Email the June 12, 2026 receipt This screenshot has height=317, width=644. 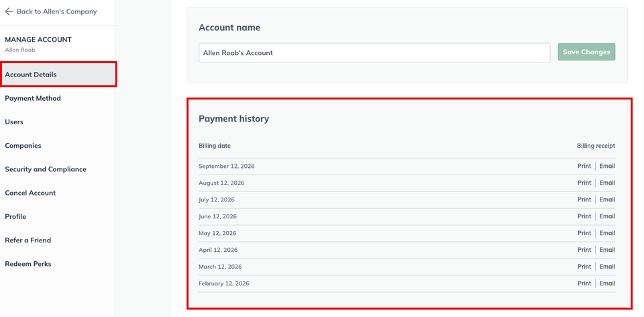[x=607, y=216]
